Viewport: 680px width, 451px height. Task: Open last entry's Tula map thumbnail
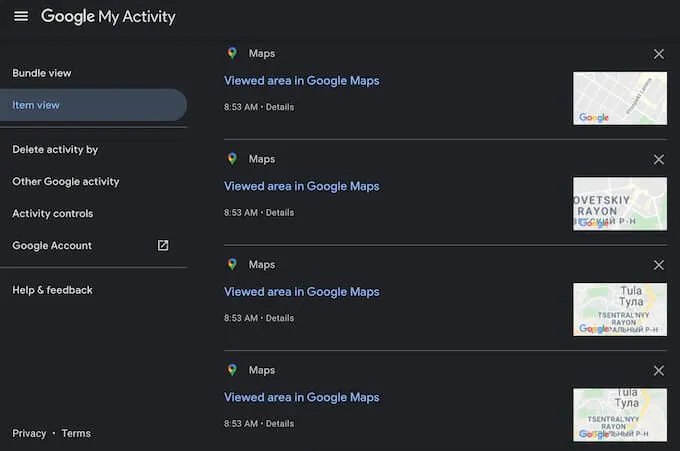[620, 415]
